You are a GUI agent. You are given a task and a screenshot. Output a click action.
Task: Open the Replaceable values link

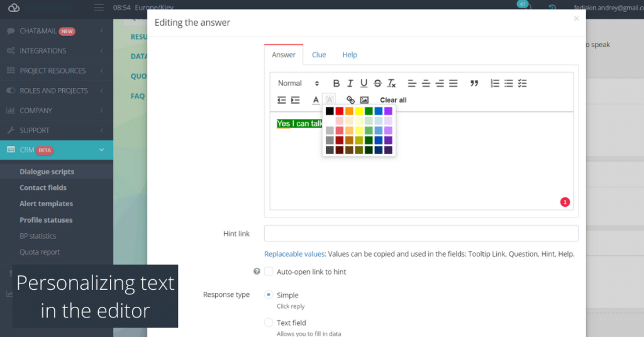(x=295, y=254)
